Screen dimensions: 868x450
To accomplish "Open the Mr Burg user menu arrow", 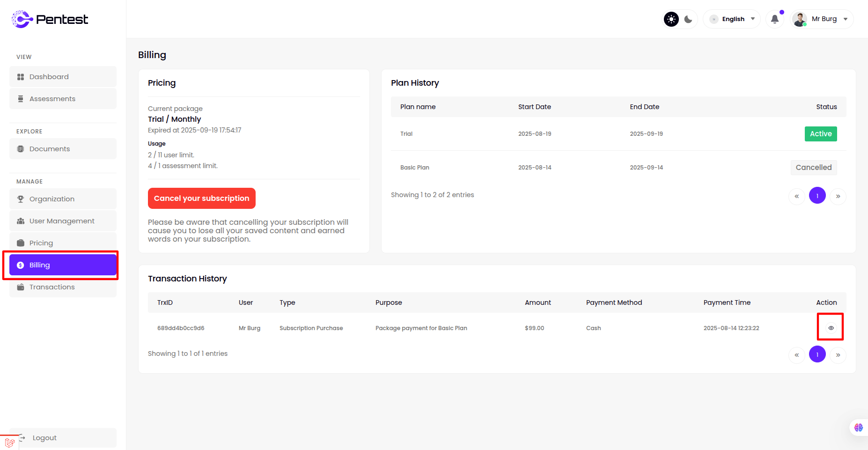I will 846,19.
